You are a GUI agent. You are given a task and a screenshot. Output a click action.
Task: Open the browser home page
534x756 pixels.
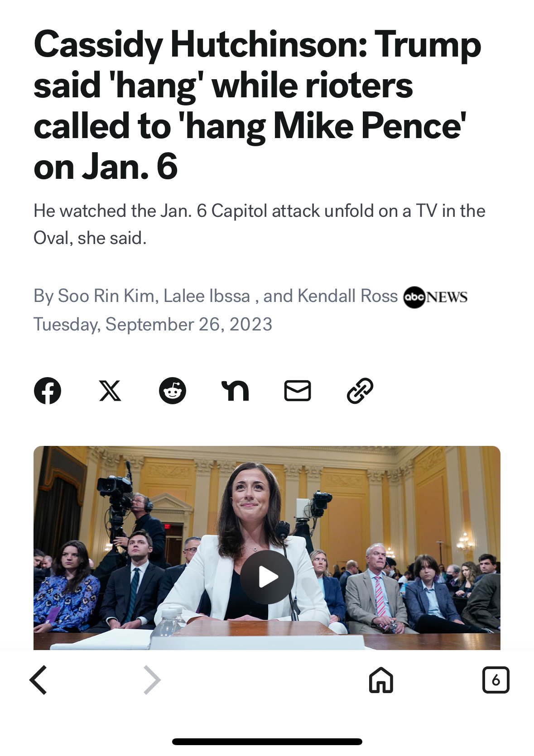pos(381,679)
